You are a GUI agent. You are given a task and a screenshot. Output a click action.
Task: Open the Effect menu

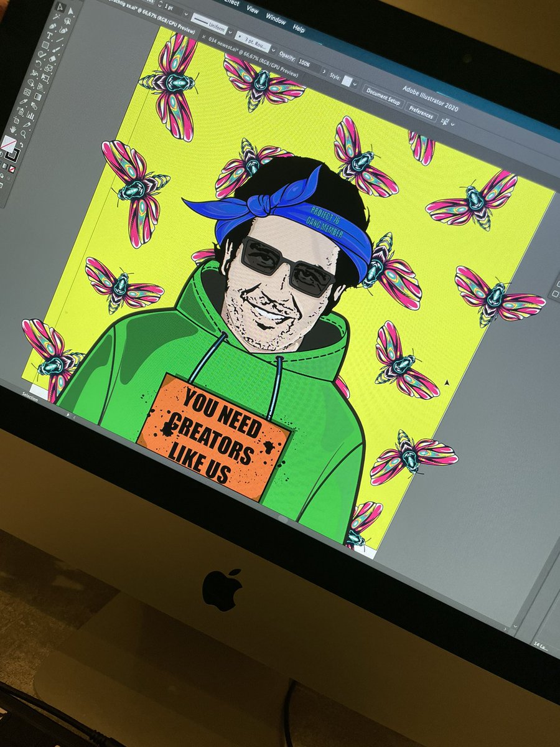click(232, 3)
